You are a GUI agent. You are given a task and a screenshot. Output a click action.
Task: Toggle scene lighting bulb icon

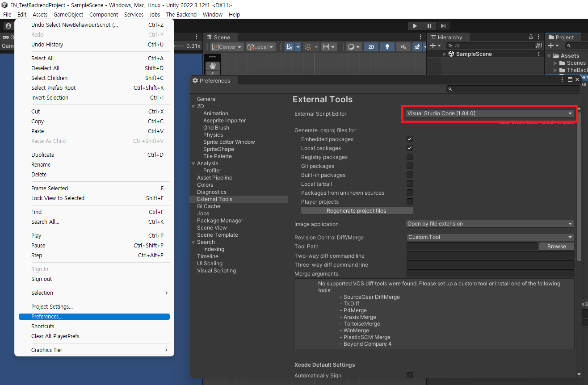click(387, 47)
